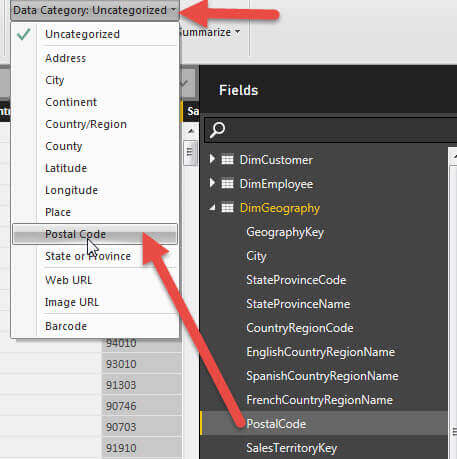
Task: Pick Latitude data category
Action: (95, 168)
